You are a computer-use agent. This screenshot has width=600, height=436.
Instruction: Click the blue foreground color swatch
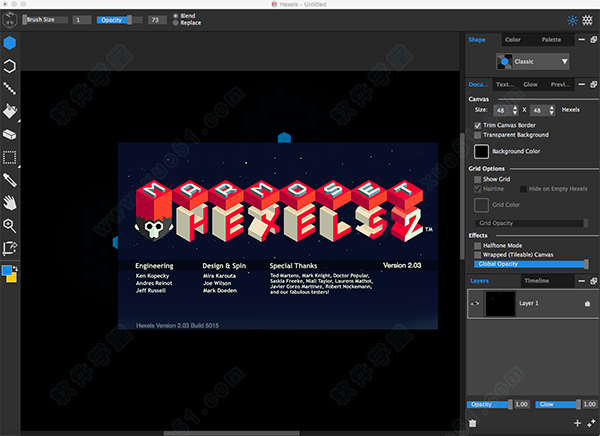pos(7,270)
